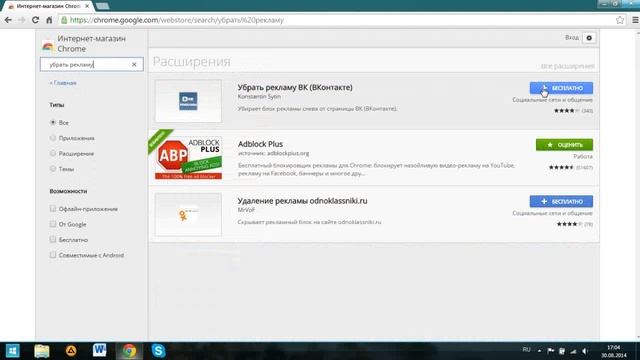Click the volume icon in system tray
640x360 pixels.
point(585,351)
